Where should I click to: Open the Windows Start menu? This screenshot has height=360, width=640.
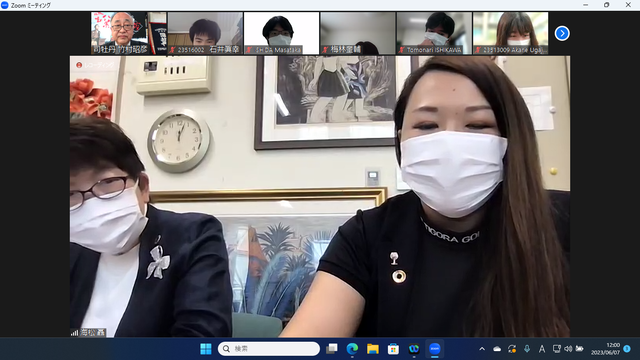(x=206, y=349)
